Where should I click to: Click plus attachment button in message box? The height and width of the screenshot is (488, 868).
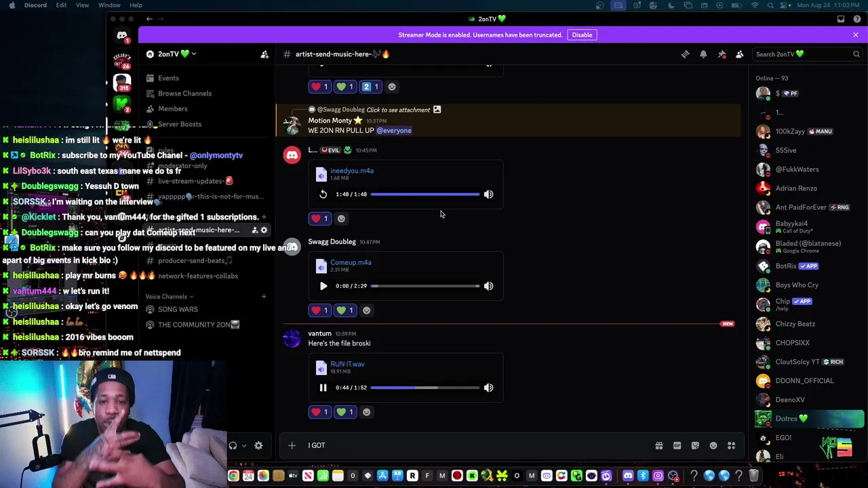click(x=292, y=445)
